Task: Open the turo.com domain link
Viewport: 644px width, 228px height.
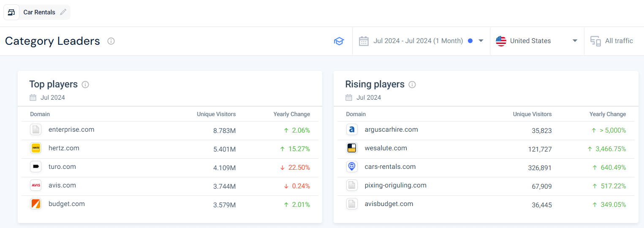Action: click(62, 167)
